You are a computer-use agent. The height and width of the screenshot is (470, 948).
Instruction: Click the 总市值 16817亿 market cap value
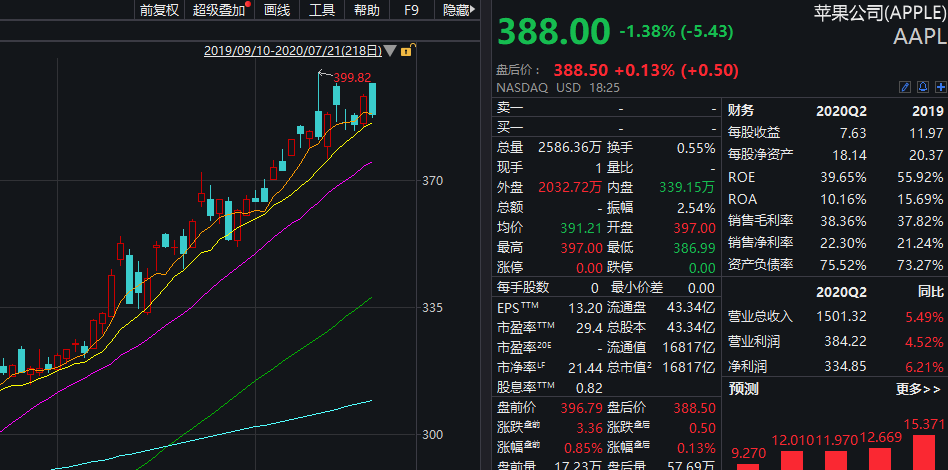coord(689,368)
